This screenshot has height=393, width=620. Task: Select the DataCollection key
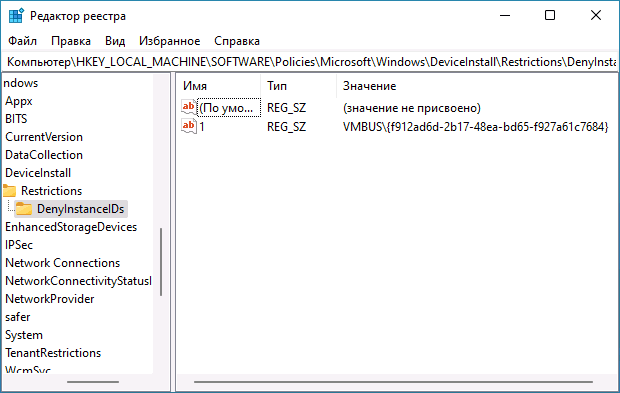tap(44, 155)
